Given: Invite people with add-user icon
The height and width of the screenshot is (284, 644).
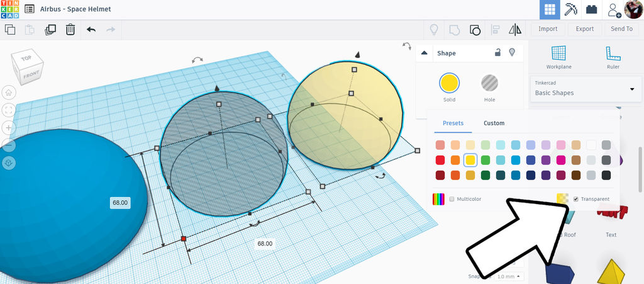Looking at the screenshot, I should coord(614,10).
